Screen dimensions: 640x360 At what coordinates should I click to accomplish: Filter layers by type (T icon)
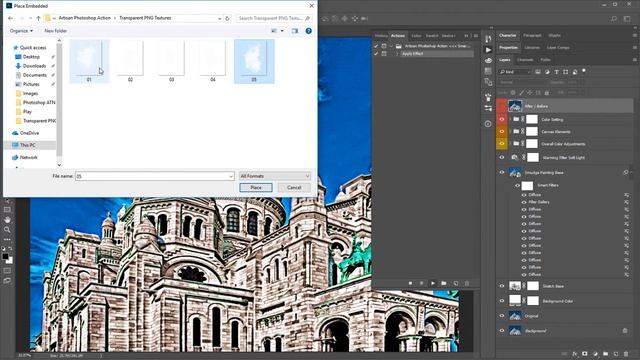556,72
